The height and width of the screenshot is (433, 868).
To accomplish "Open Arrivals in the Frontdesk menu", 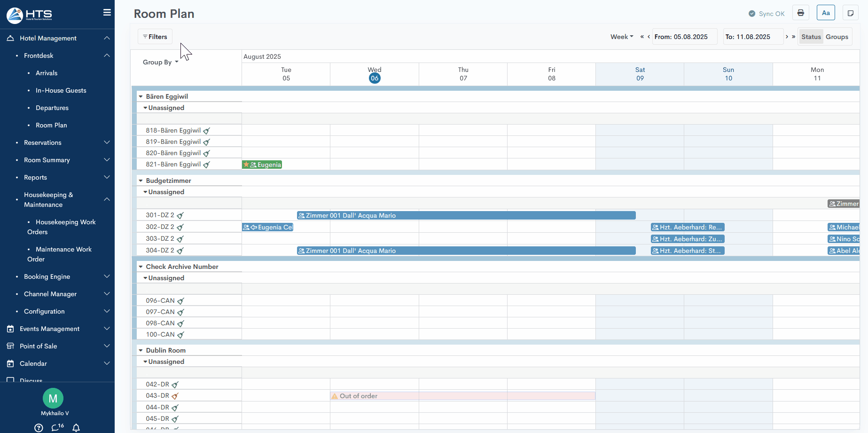I will [47, 73].
